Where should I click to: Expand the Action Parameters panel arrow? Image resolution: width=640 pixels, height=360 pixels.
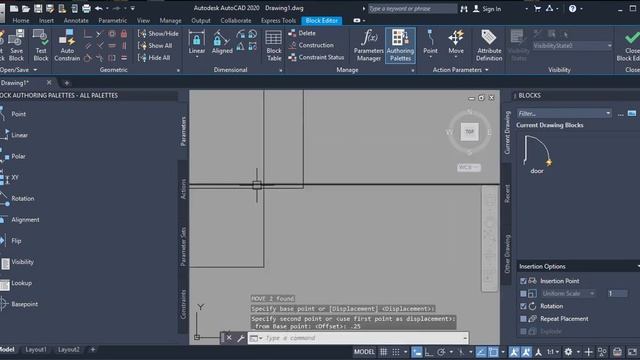coord(487,70)
